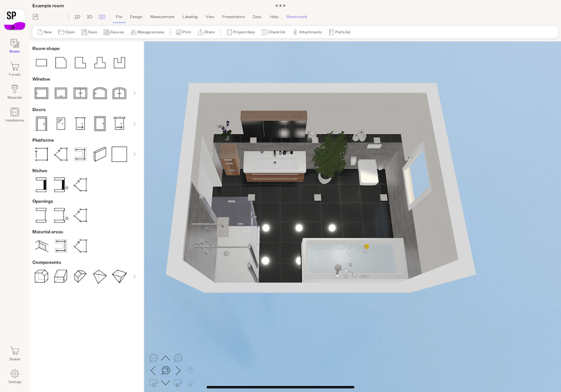Open the Presentation tab
This screenshot has width=561, height=392.
tap(233, 17)
